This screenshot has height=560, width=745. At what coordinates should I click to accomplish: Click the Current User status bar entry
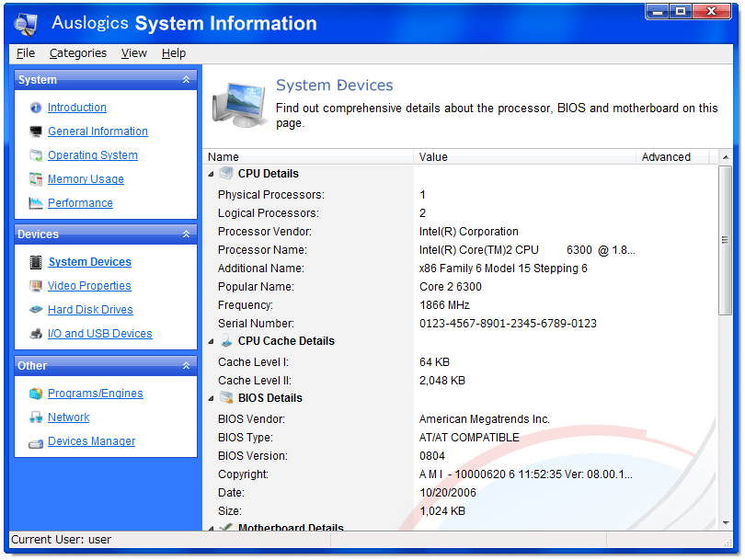pos(62,540)
